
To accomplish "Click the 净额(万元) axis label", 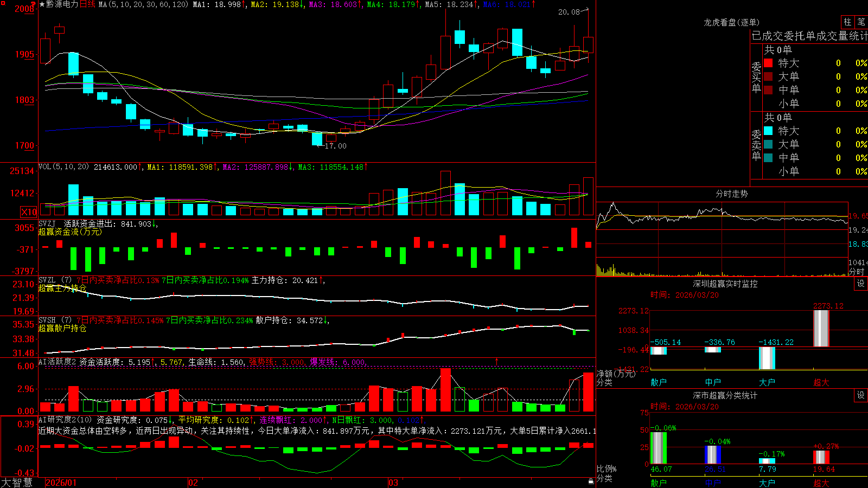I will 616,374.
